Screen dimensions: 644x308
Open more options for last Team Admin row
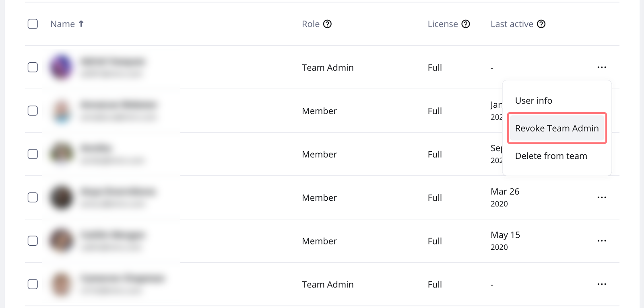[602, 284]
